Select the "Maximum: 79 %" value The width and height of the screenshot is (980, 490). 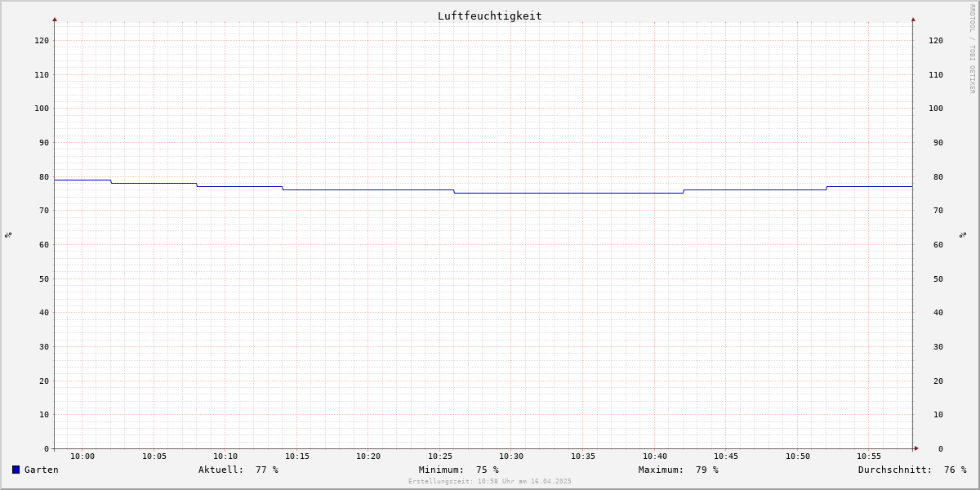(679, 470)
